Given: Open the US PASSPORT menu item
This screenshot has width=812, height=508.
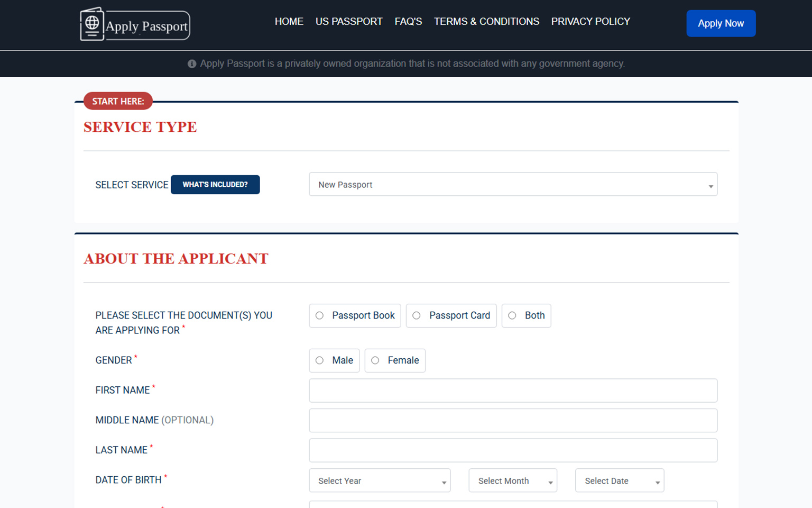Looking at the screenshot, I should [349, 22].
